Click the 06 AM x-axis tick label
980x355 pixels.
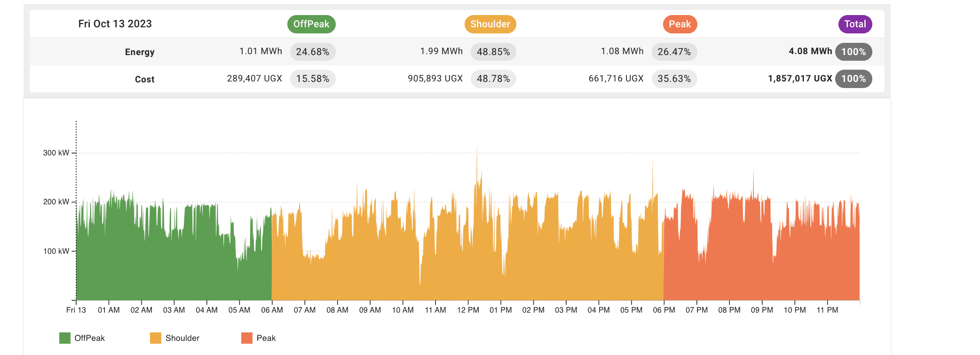[x=272, y=310]
